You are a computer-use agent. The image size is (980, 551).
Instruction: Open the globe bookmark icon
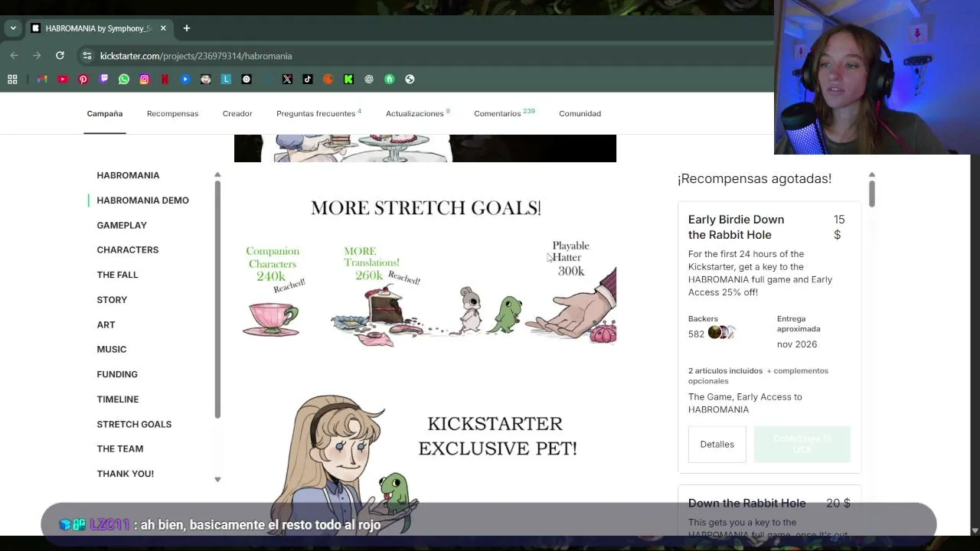point(410,79)
